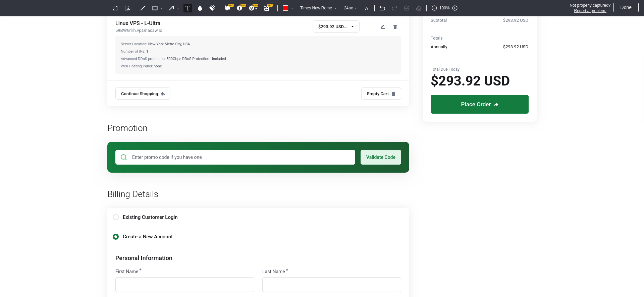Screen dimensions: 644x297
Task: Choose the highlighter marker tool
Action: point(212,8)
